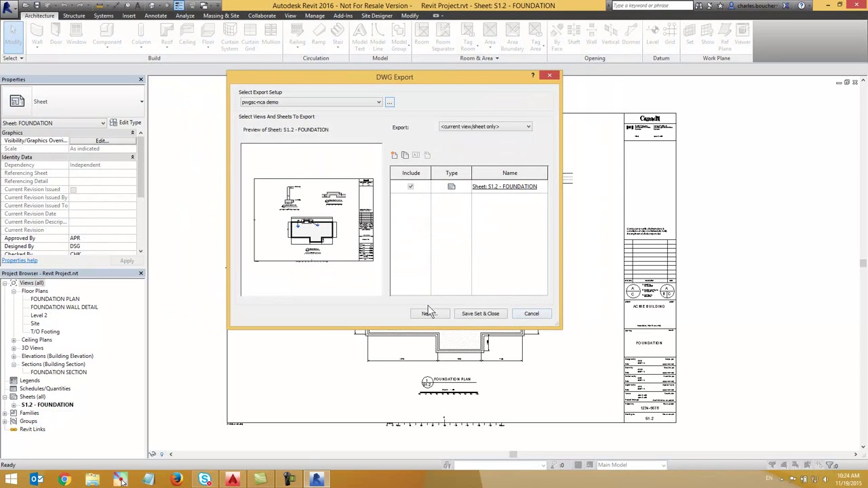
Task: Select the Mullion tool icon
Action: point(271,35)
